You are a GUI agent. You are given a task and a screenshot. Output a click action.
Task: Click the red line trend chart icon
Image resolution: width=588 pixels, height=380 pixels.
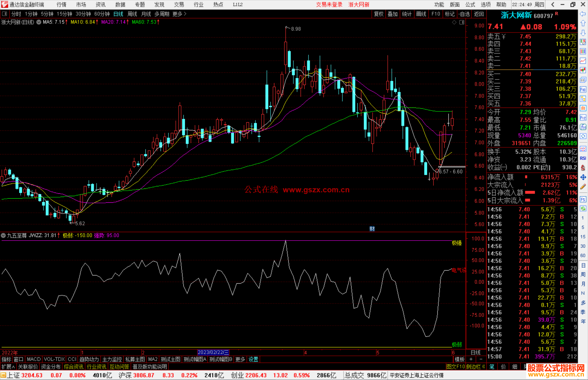583,61
